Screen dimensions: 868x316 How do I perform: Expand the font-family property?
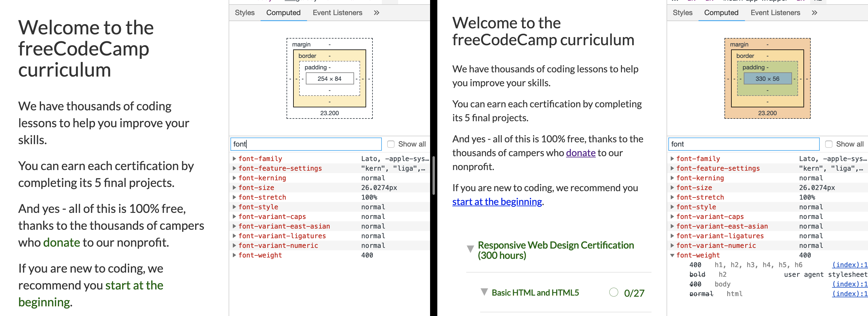coord(234,158)
